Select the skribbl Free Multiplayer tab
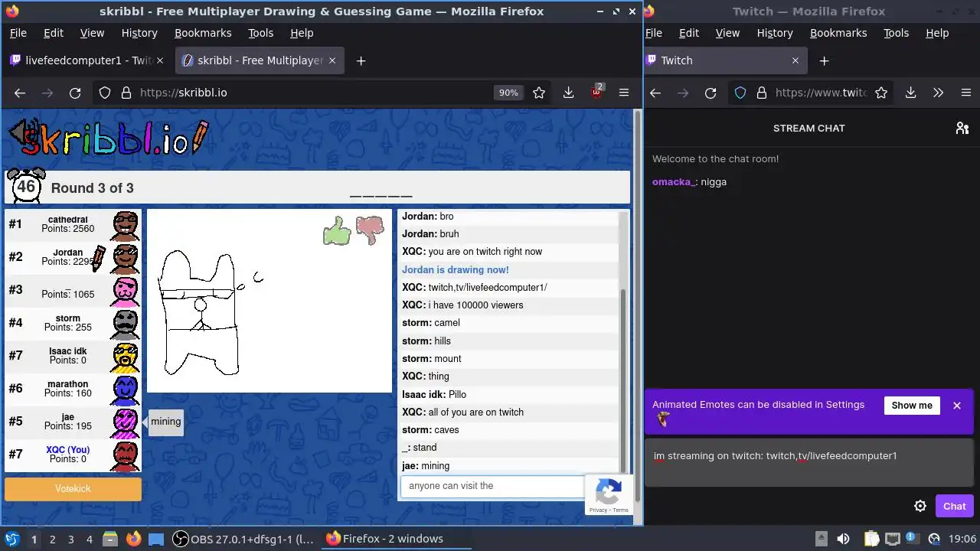Viewport: 980px width, 551px height. [x=260, y=60]
